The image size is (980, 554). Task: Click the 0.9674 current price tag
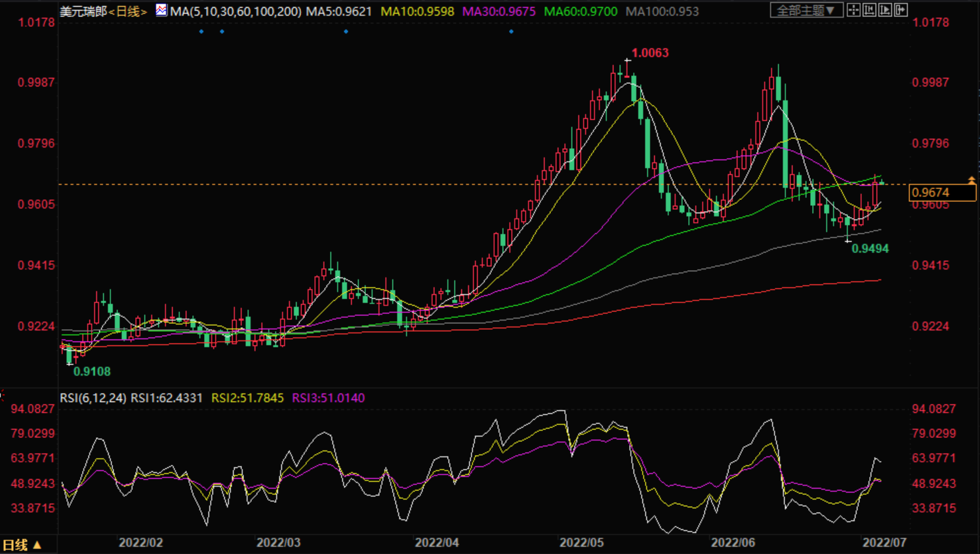[942, 192]
